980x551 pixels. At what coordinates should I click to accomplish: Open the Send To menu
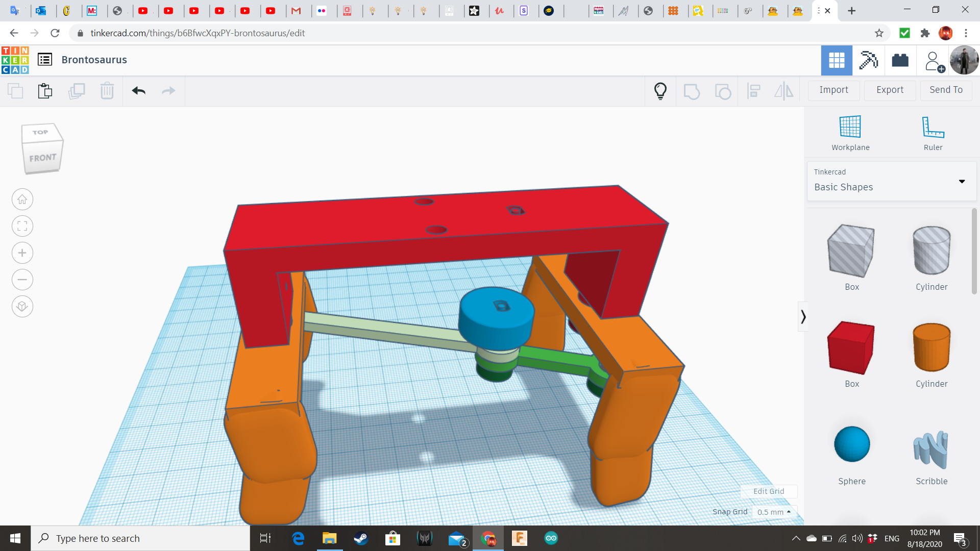tap(946, 90)
